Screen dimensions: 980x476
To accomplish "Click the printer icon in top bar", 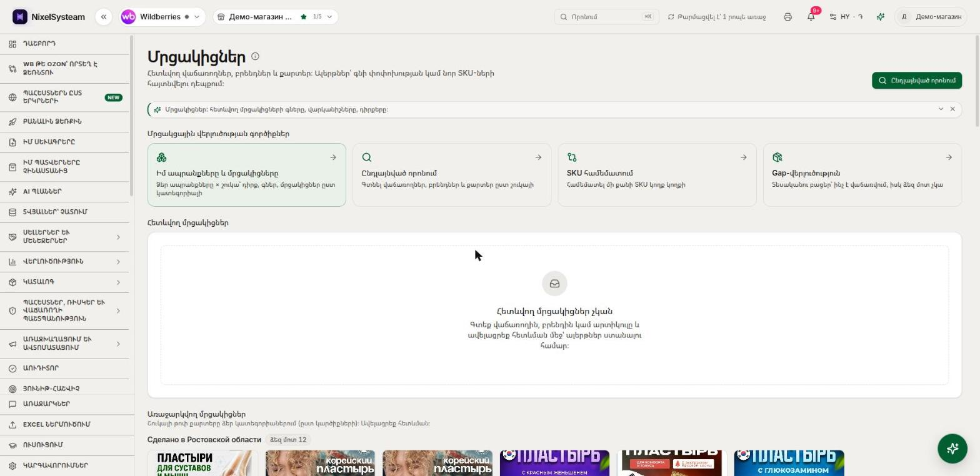I will pos(787,17).
